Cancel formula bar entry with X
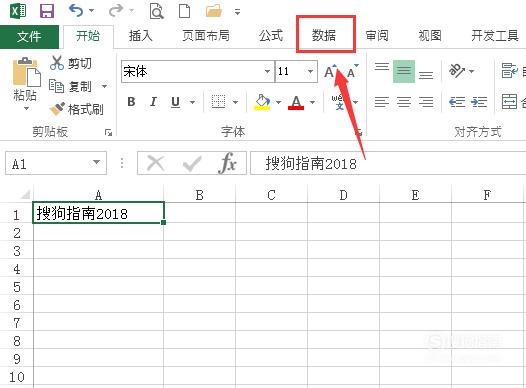 (156, 163)
